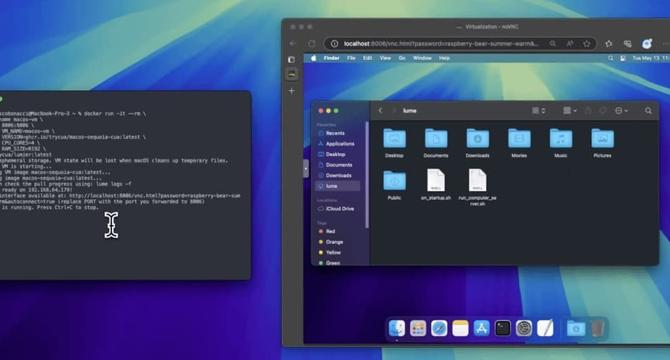The image size is (670, 360).
Task: Toggle the noVNC control bar handle
Action: pyautogui.click(x=306, y=169)
